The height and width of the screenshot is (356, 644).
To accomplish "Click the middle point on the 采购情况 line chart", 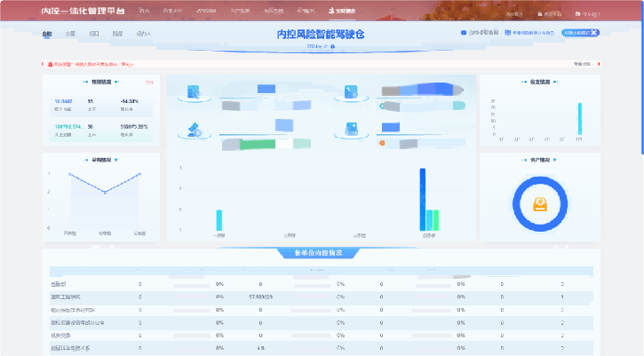I will (x=105, y=192).
